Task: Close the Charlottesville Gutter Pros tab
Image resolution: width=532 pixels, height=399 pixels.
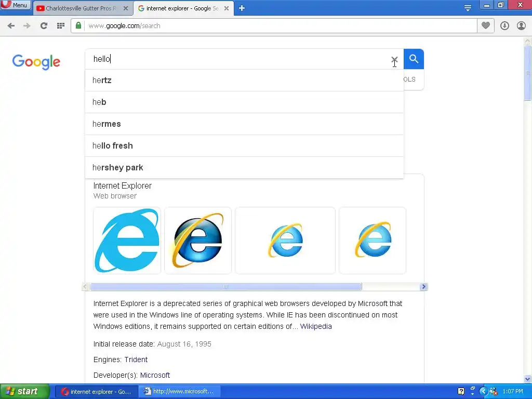Action: point(126,8)
